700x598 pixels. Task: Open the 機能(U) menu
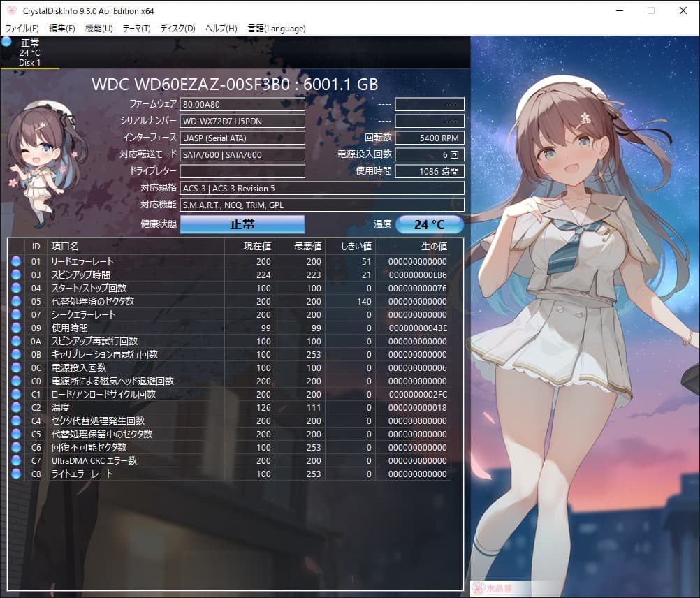tap(99, 29)
